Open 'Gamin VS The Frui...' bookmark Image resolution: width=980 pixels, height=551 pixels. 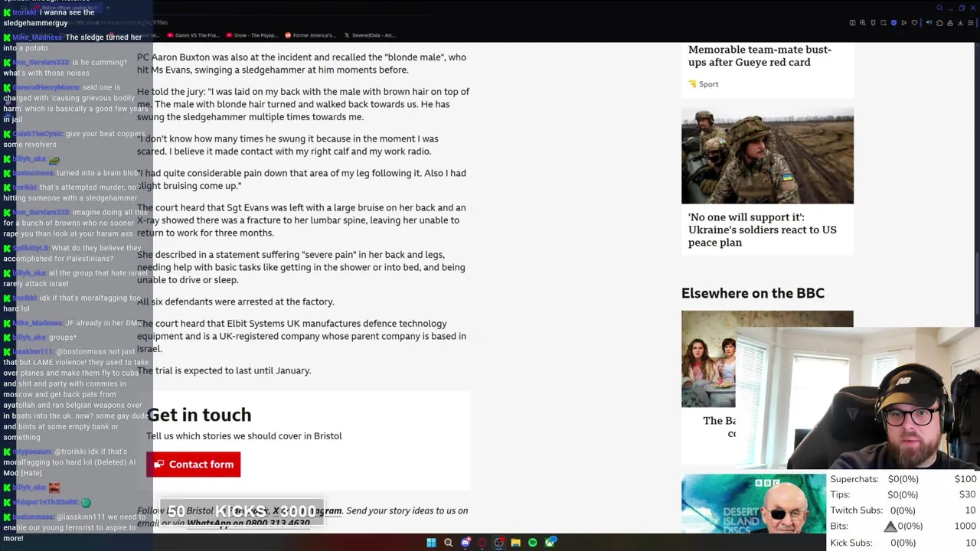click(192, 35)
